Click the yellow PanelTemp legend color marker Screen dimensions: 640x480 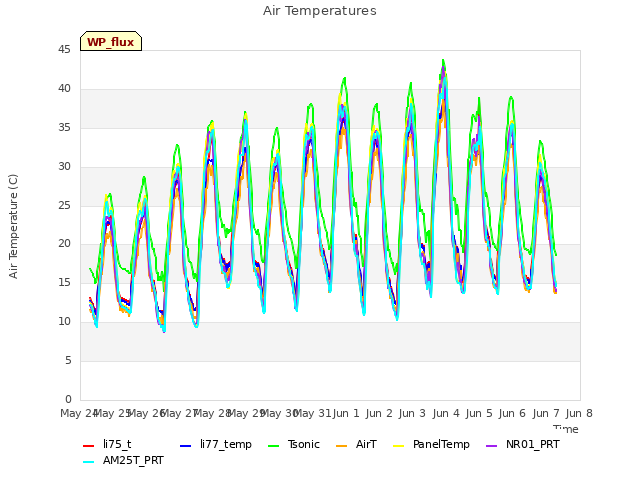coord(398,446)
